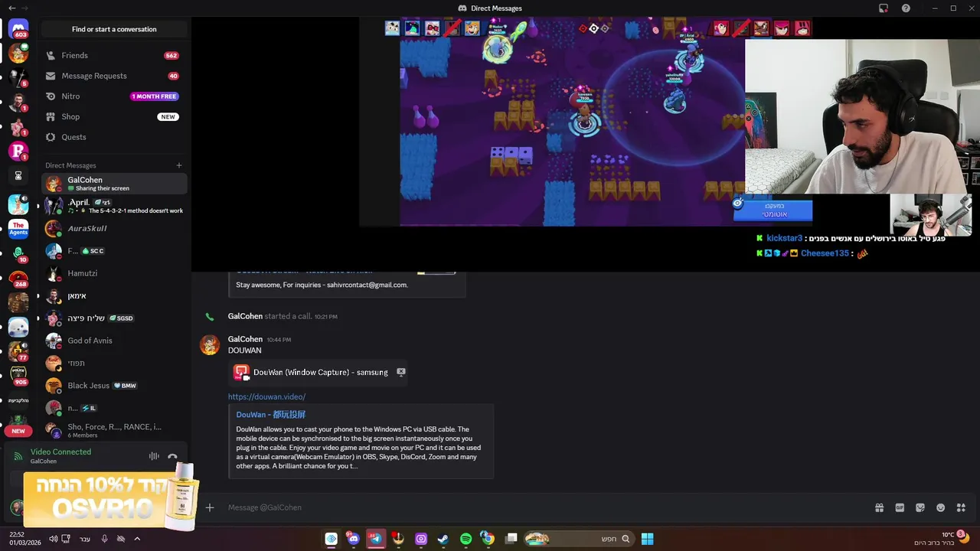This screenshot has width=980, height=551.
Task: Open Message Requests
Action: (113, 76)
